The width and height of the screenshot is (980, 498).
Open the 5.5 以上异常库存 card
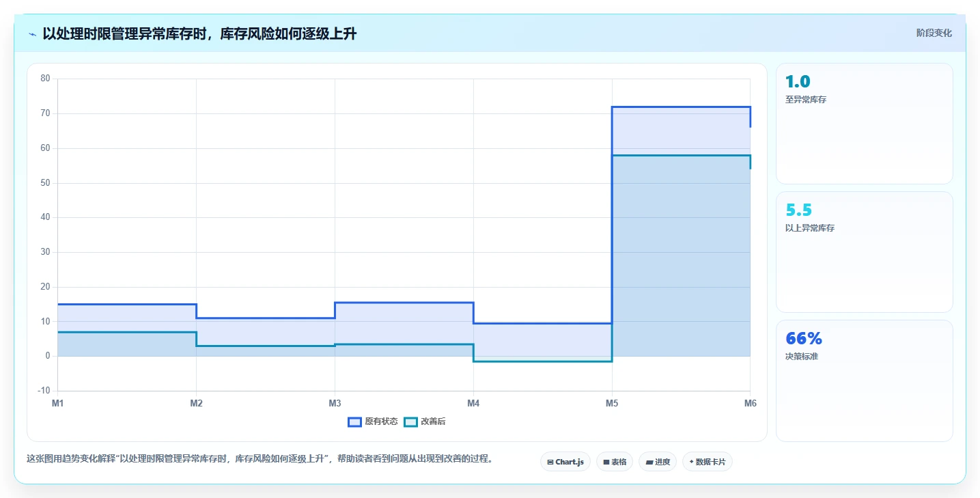point(864,252)
